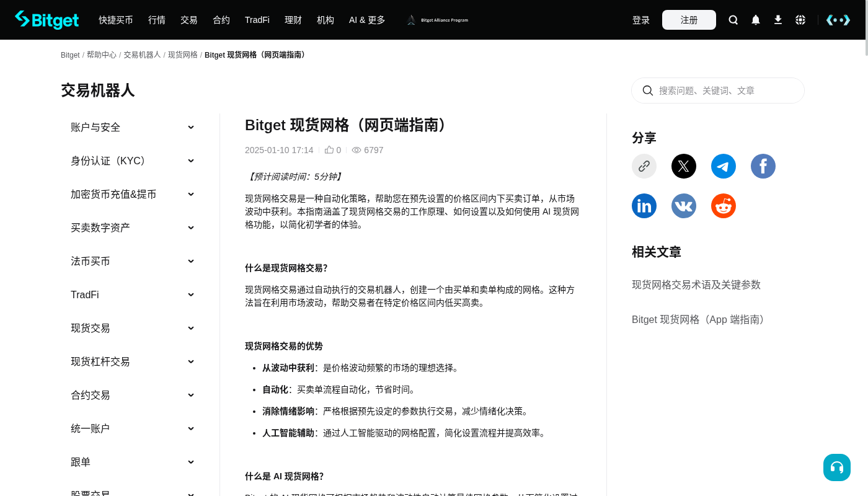Screen dimensions: 868x496
Task: Focus the 搜索问题、关键词、文章 search field
Action: click(x=718, y=91)
